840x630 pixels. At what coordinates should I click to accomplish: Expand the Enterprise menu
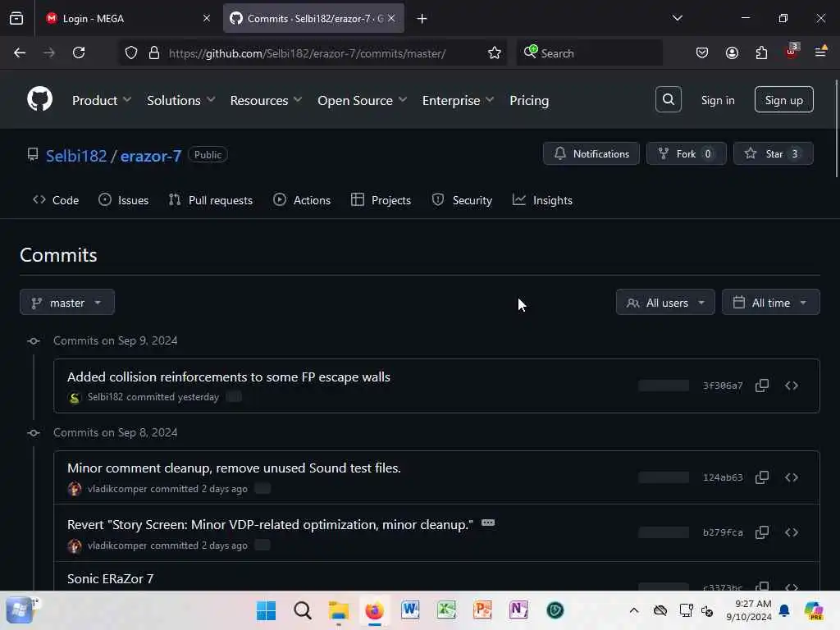[458, 100]
